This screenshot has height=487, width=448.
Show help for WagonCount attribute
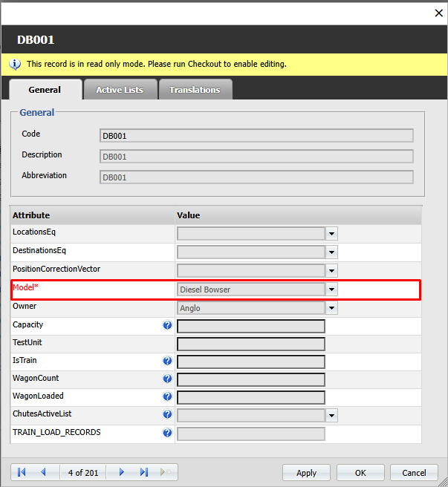pyautogui.click(x=167, y=379)
